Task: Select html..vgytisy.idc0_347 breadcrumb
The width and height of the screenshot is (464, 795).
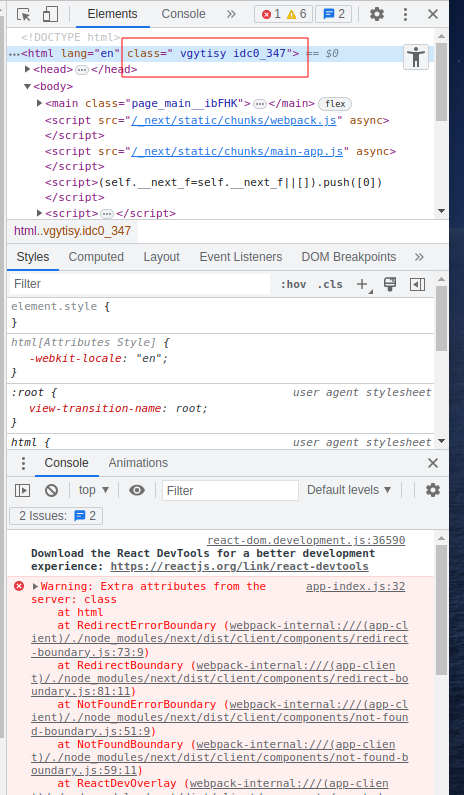Action: [x=72, y=231]
